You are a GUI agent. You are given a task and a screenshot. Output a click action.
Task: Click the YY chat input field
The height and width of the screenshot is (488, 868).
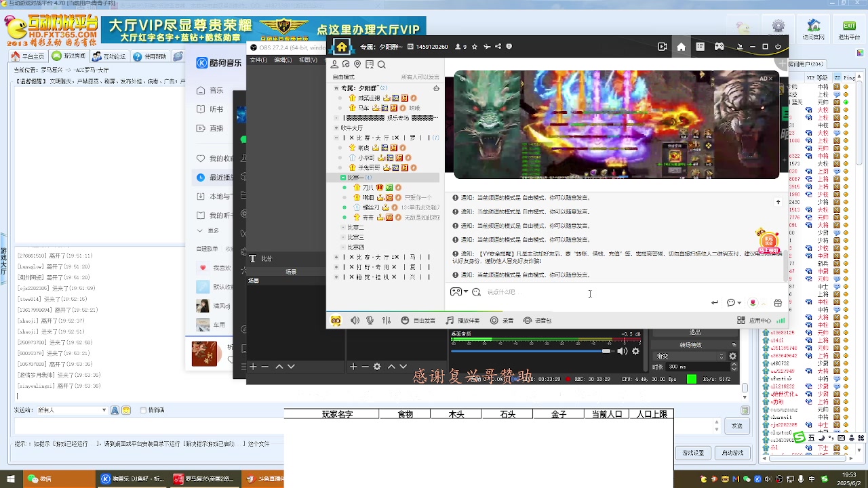coord(597,292)
